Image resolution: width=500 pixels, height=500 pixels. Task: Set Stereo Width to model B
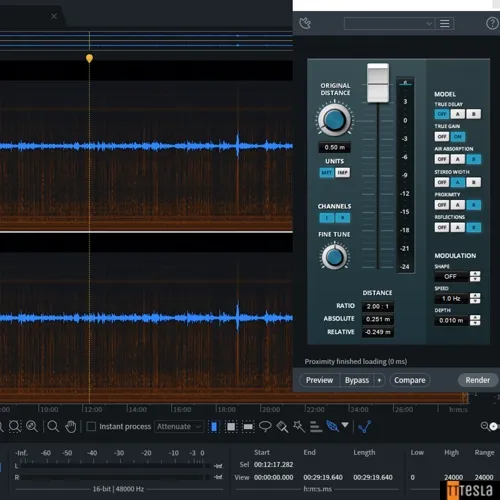473,182
